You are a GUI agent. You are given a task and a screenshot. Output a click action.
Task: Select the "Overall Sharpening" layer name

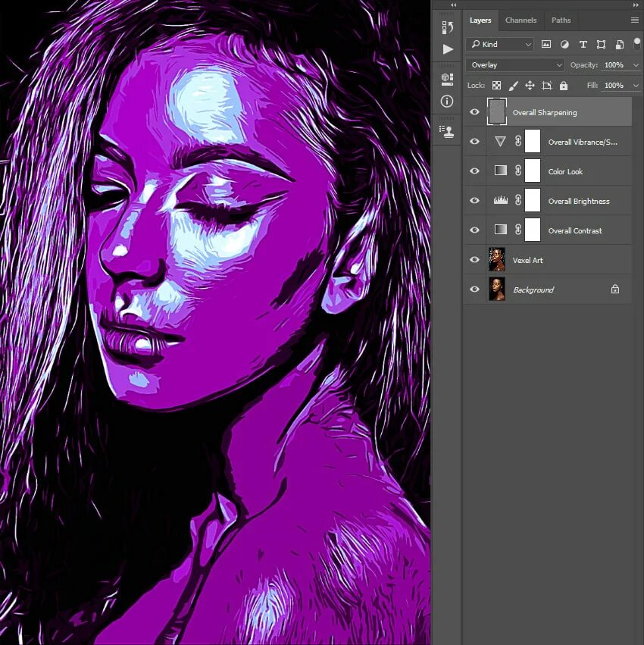545,112
